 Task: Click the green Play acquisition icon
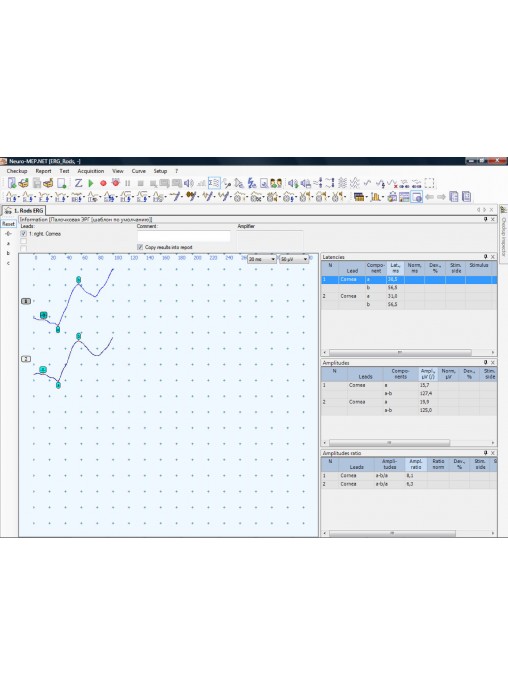[91, 183]
